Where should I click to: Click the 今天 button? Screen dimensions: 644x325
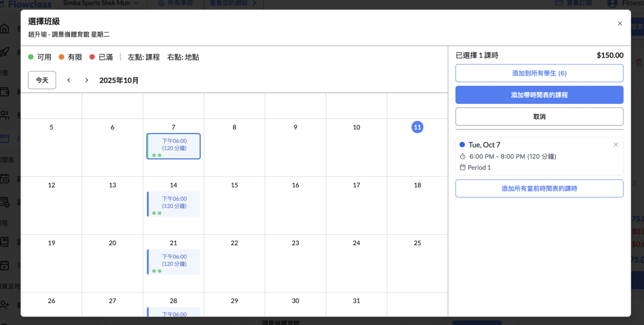(x=42, y=80)
